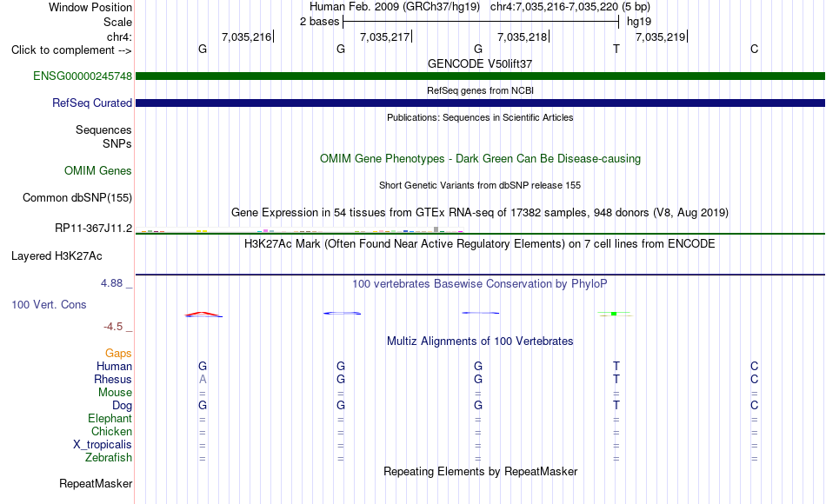Screen dimensions: 826x504
Task: Click the 7,035,218 ruler position
Action: click(523, 36)
